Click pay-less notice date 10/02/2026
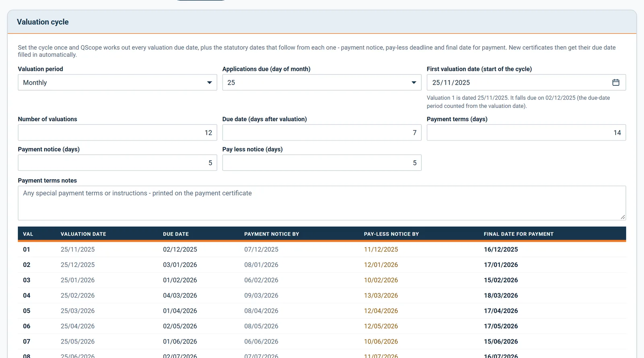 coord(381,280)
